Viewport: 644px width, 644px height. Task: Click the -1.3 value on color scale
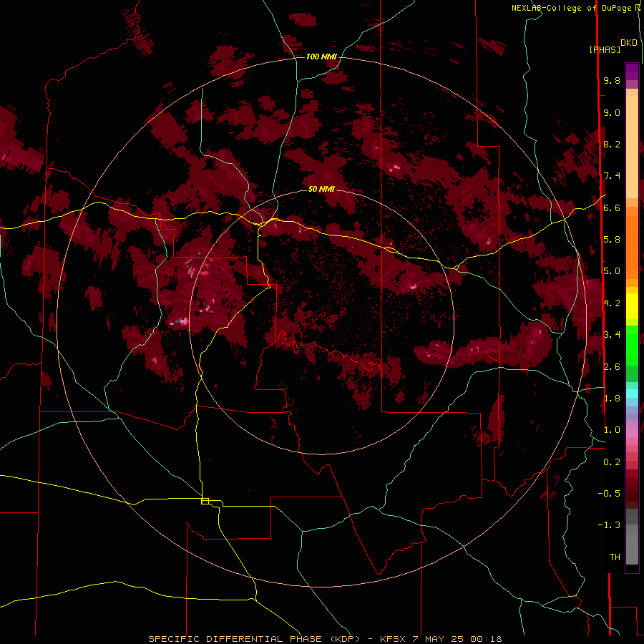609,525
